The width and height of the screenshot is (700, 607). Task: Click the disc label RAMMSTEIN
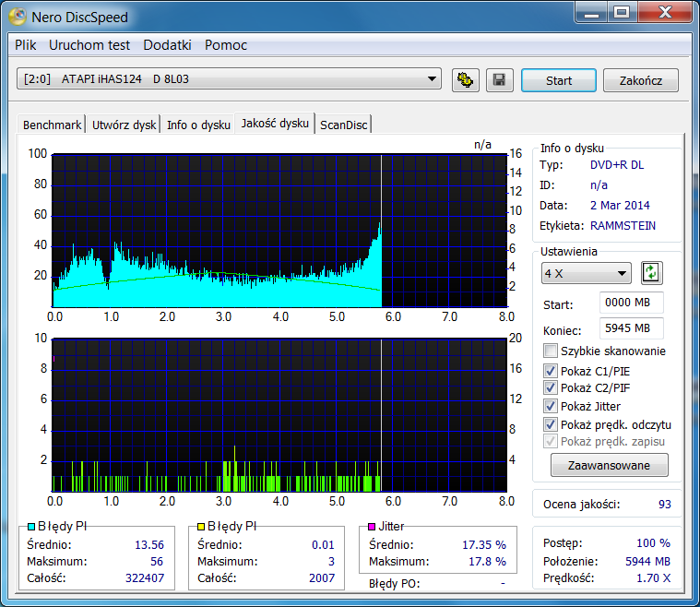tap(623, 226)
